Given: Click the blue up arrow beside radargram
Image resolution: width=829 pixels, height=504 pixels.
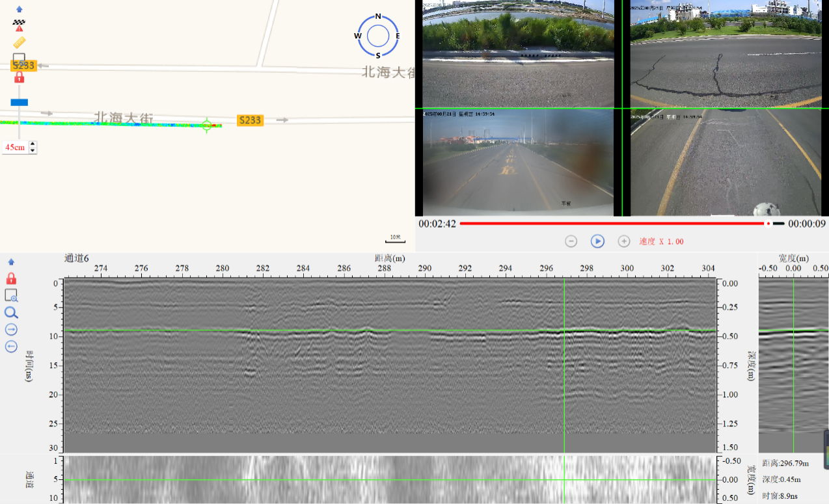Looking at the screenshot, I should (x=10, y=262).
